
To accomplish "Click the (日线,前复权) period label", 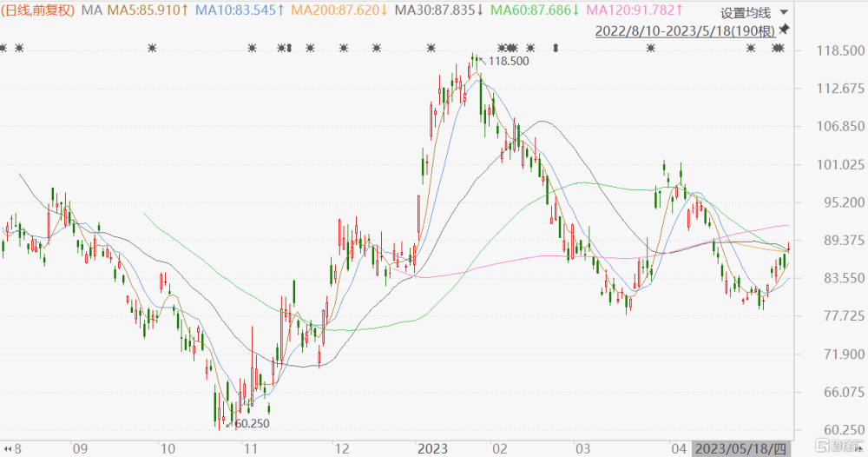I will click(37, 10).
